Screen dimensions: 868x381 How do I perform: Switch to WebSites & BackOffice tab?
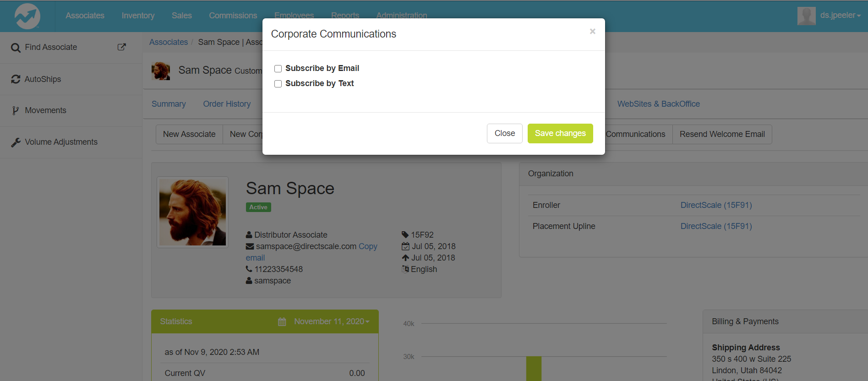[658, 104]
